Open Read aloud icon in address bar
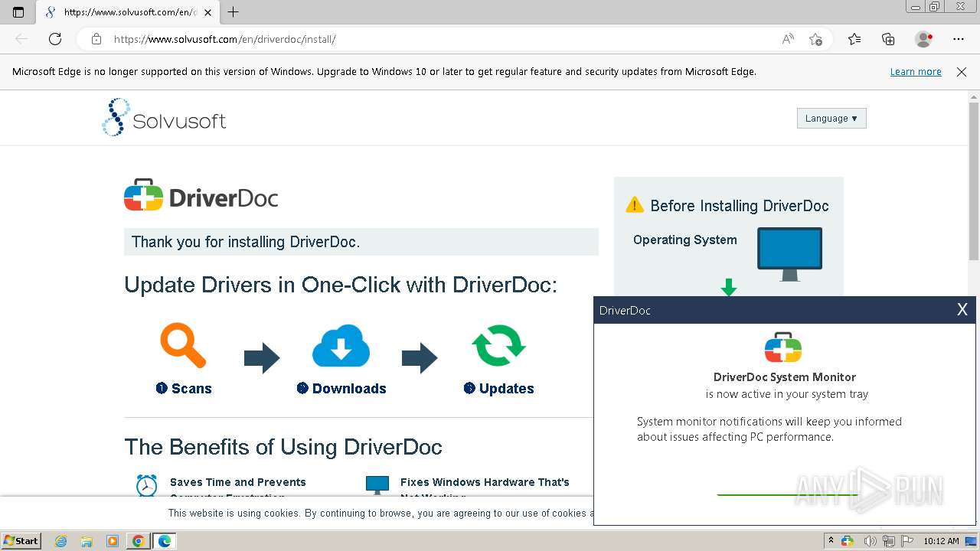Screen dimensions: 980x551 click(x=788, y=39)
